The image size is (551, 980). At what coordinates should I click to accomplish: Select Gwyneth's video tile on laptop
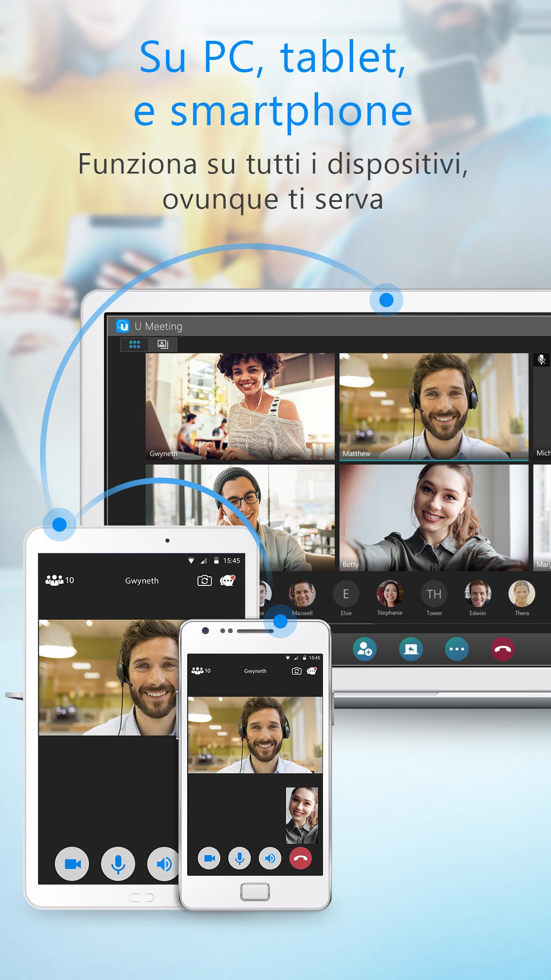click(x=240, y=406)
